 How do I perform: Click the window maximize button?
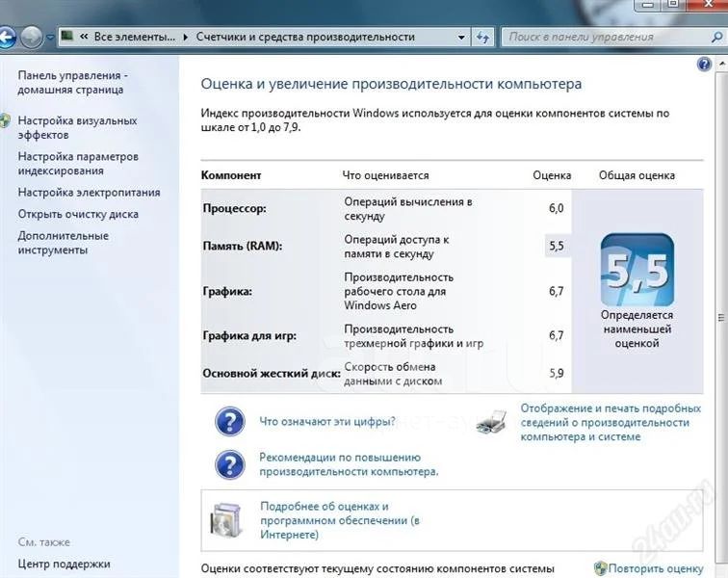click(673, 4)
